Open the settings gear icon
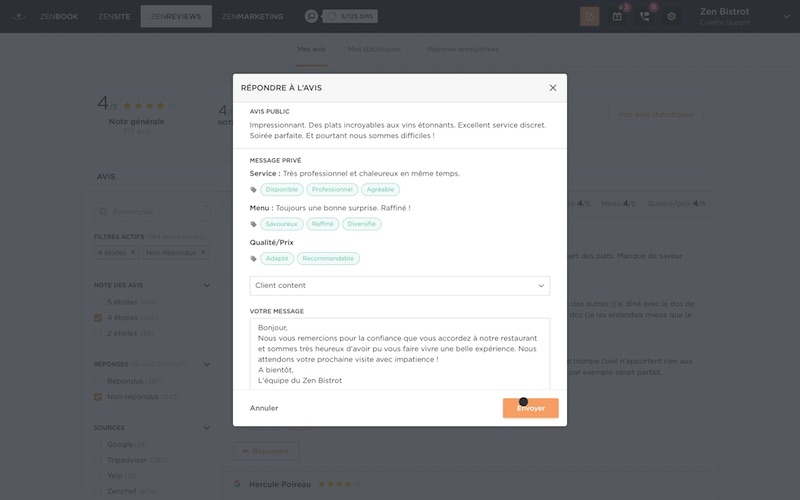 (x=672, y=16)
